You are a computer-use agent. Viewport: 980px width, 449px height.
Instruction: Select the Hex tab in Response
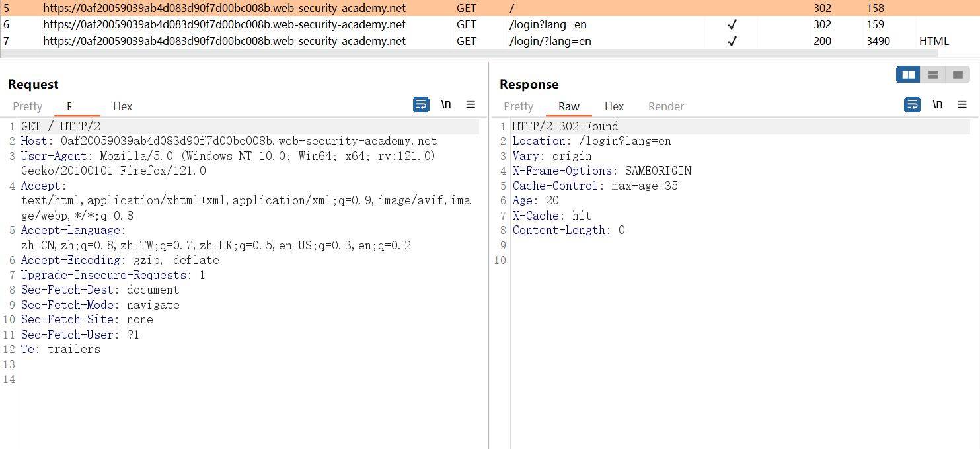coord(614,106)
